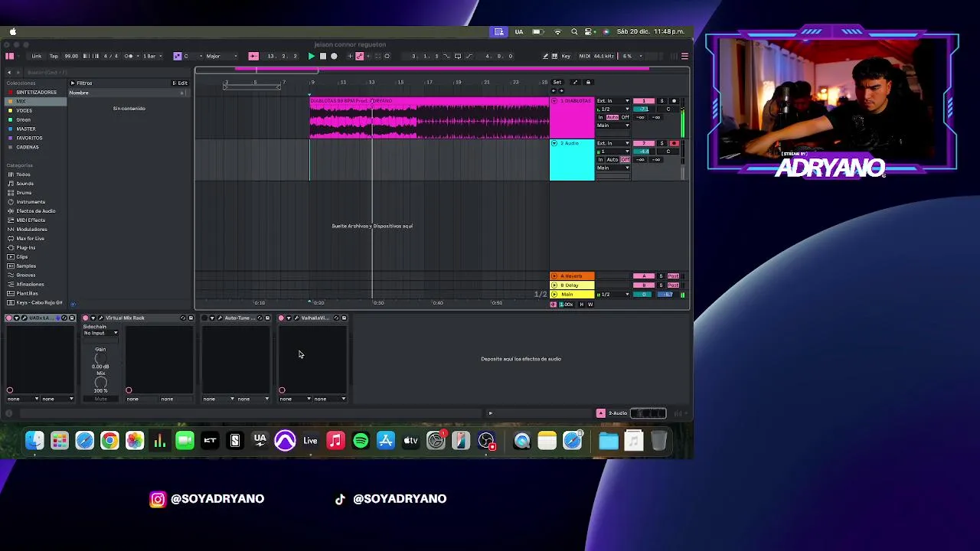Viewport: 980px width, 551px height.
Task: Click the MIDI overdub plus icon
Action: click(350, 56)
